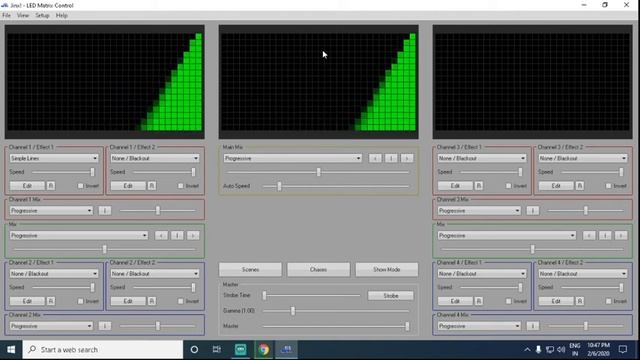Open the left Mix mode dropdown
Image resolution: width=640 pixels, height=360 pixels.
tap(78, 236)
